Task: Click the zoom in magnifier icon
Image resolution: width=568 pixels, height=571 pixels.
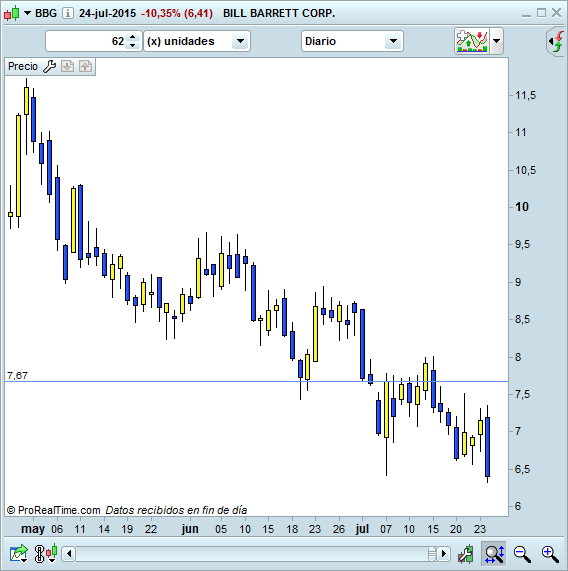Action: [x=550, y=554]
